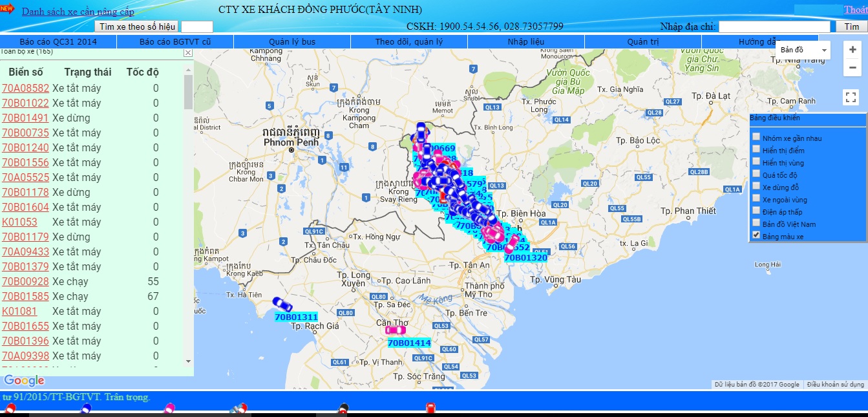Screen dimensions: 868x417
Task: Zoom out on the map with minus button
Action: click(852, 67)
